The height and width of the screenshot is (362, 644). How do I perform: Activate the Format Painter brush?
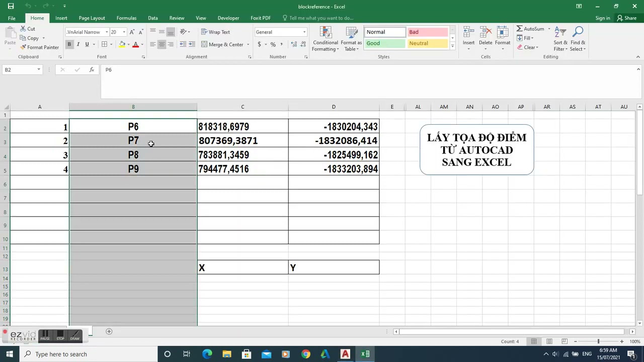(x=23, y=47)
